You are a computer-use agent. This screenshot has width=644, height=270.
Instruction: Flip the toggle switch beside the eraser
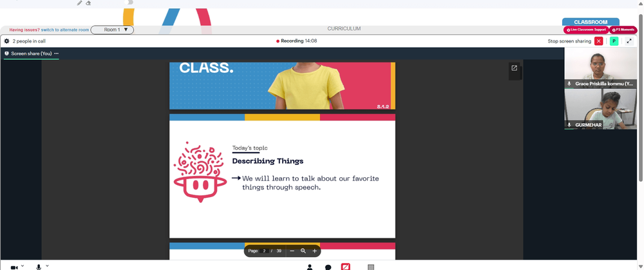[129, 2]
